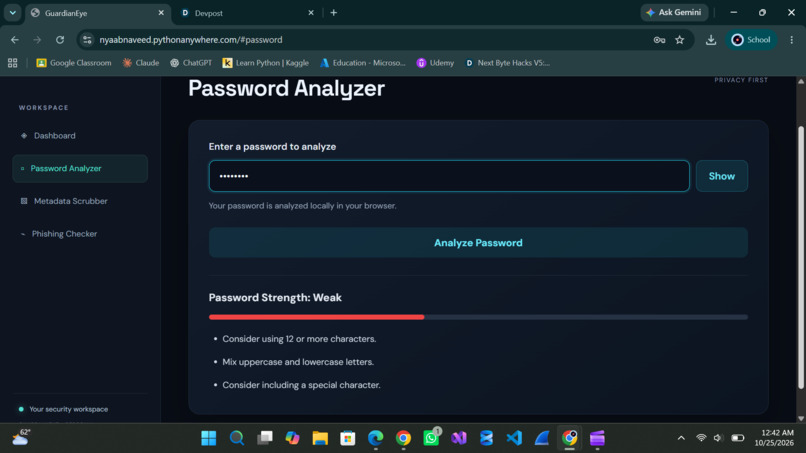Click the Analyze Password button
The image size is (806, 453).
[x=478, y=243]
